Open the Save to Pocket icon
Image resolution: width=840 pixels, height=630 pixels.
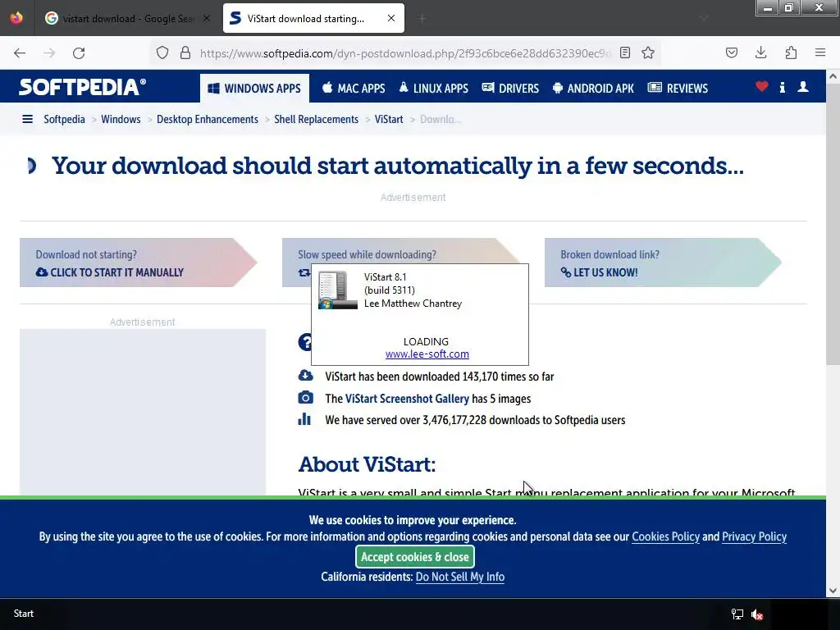(732, 53)
